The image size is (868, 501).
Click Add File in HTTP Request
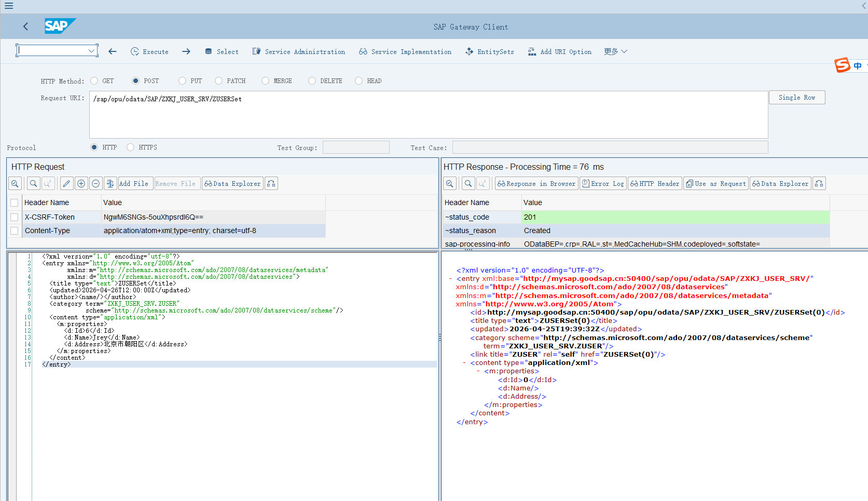tap(135, 183)
